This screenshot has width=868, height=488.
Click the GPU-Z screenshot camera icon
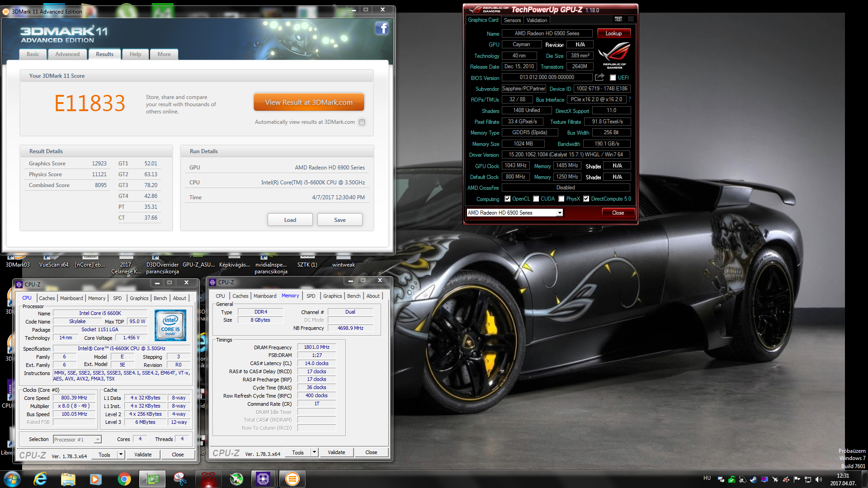coord(618,19)
